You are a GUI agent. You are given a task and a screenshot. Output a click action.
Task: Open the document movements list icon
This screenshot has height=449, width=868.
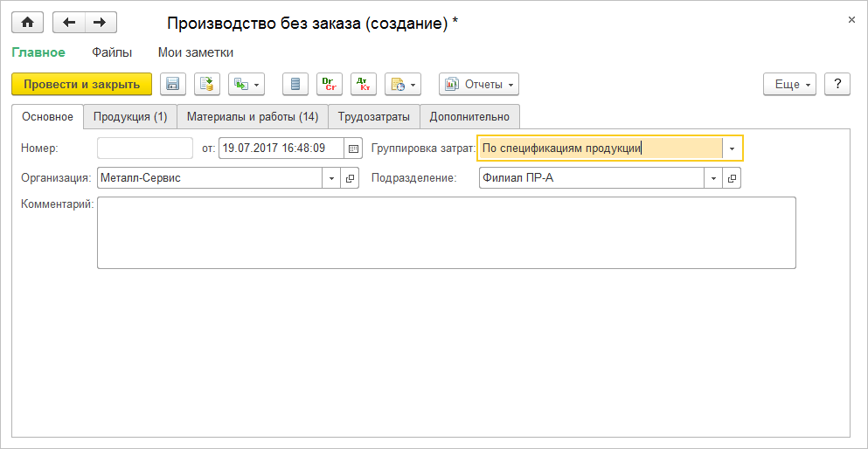click(295, 84)
